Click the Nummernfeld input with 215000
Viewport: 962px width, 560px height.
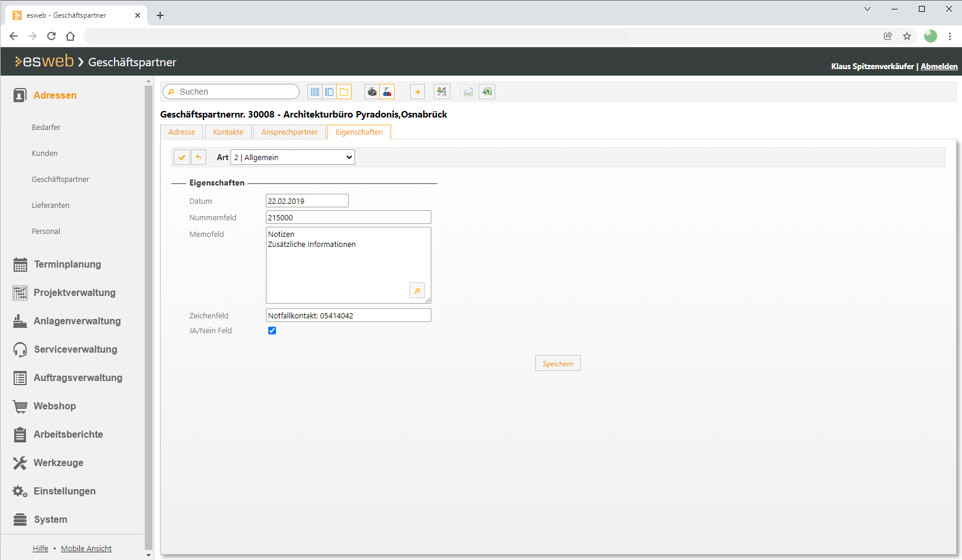click(x=349, y=217)
